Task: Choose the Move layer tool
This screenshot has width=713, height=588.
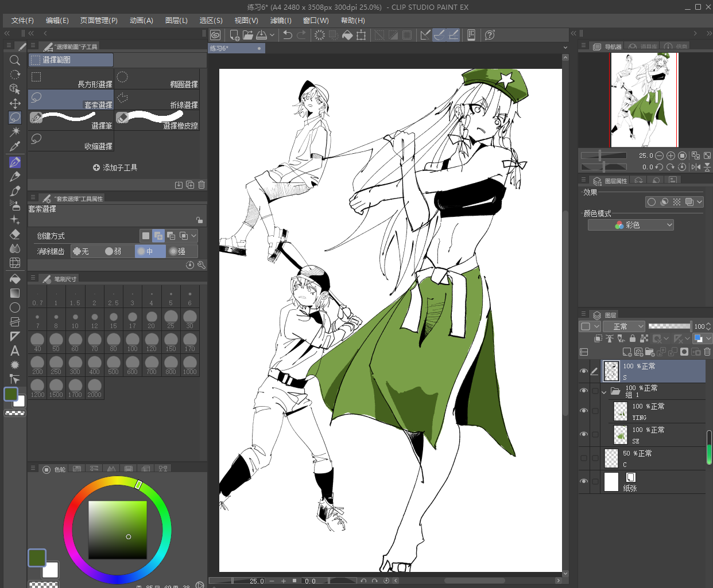Action: [15, 103]
